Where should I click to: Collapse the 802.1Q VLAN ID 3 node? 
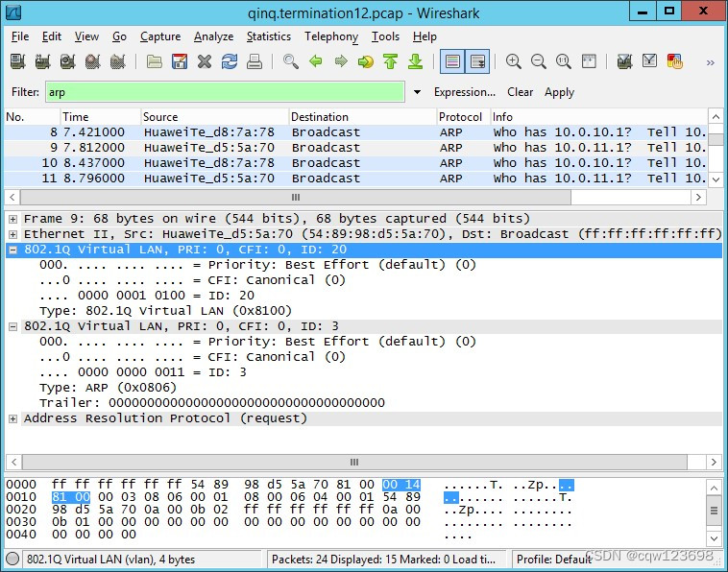13,326
